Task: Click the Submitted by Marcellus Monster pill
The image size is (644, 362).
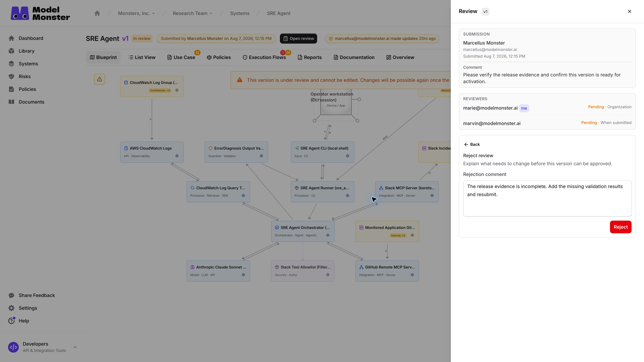Action: tap(216, 38)
